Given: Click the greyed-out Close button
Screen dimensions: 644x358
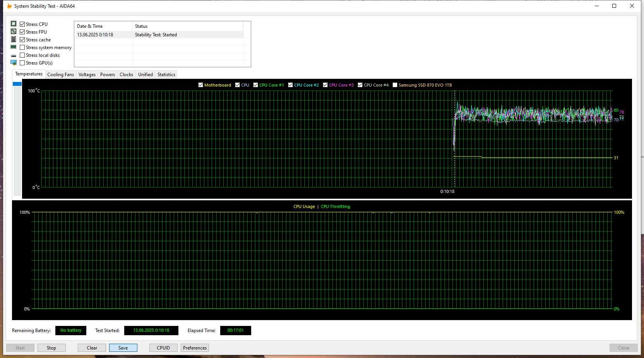Looking at the screenshot, I should [623, 348].
